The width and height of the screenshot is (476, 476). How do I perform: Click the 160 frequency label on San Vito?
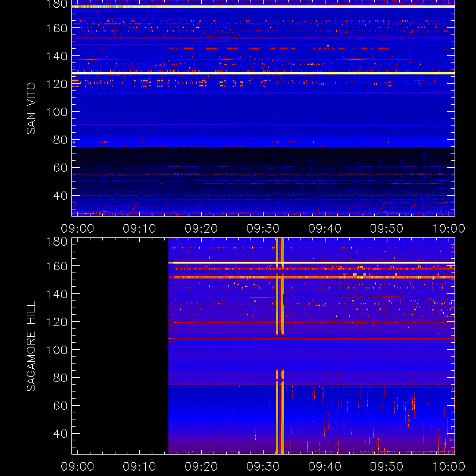[57, 28]
